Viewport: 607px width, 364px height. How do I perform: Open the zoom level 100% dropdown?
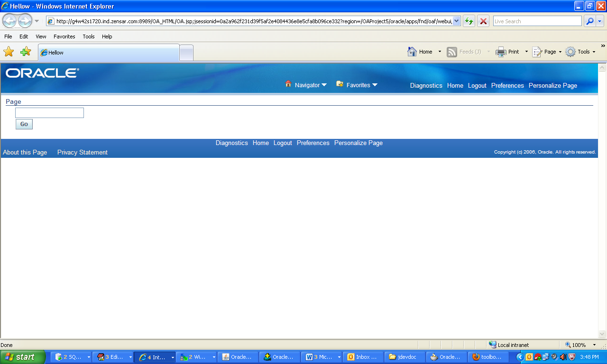pyautogui.click(x=594, y=345)
